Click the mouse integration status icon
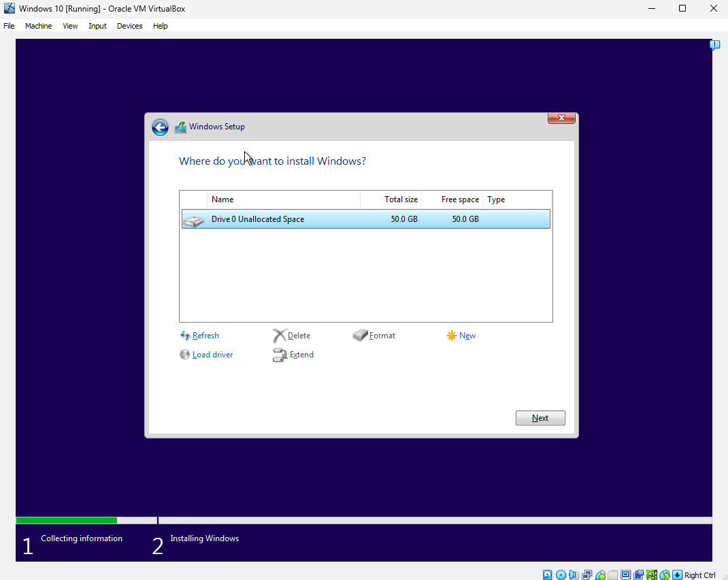This screenshot has height=580, width=728. pos(665,575)
